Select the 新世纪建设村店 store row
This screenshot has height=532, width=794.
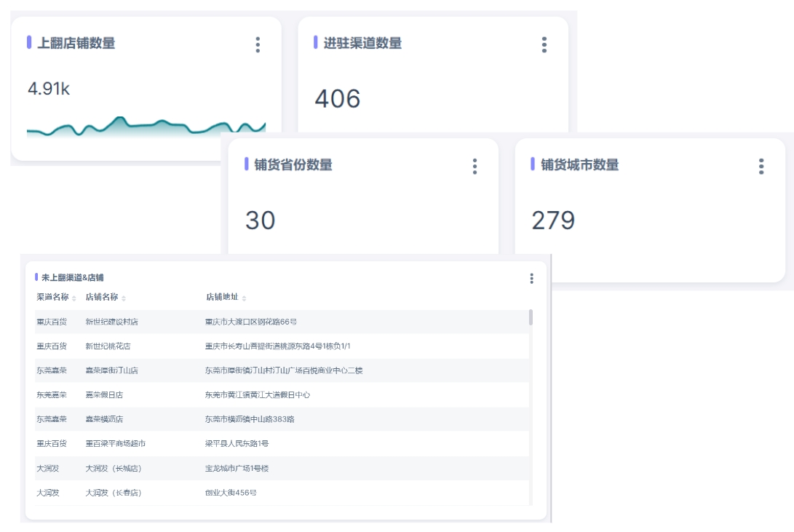coord(112,322)
